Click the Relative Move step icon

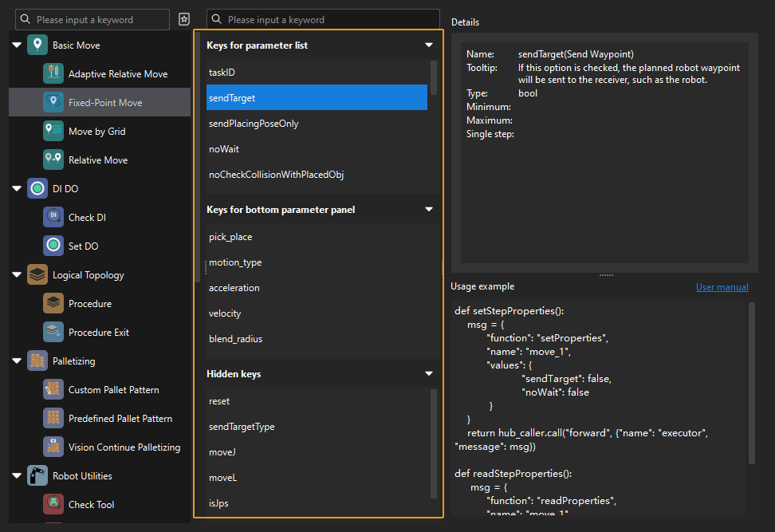[x=53, y=160]
